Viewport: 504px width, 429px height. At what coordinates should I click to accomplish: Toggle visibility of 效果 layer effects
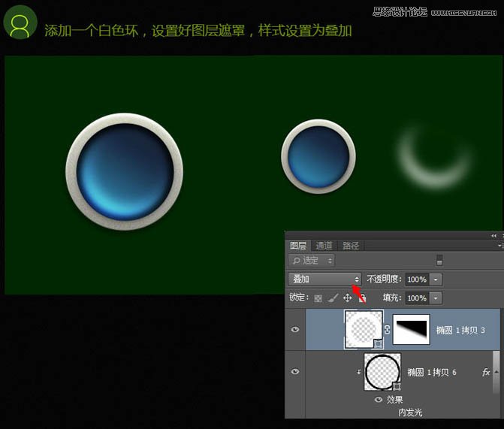point(379,400)
